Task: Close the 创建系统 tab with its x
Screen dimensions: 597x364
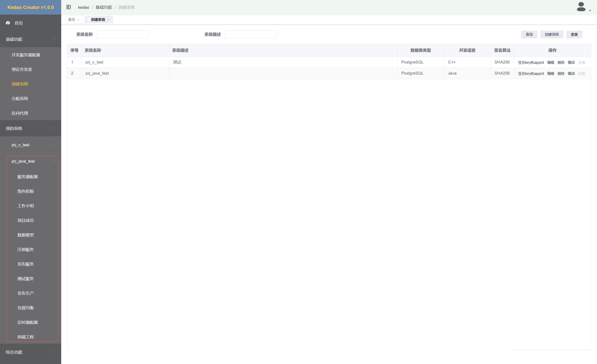Action: pyautogui.click(x=108, y=20)
